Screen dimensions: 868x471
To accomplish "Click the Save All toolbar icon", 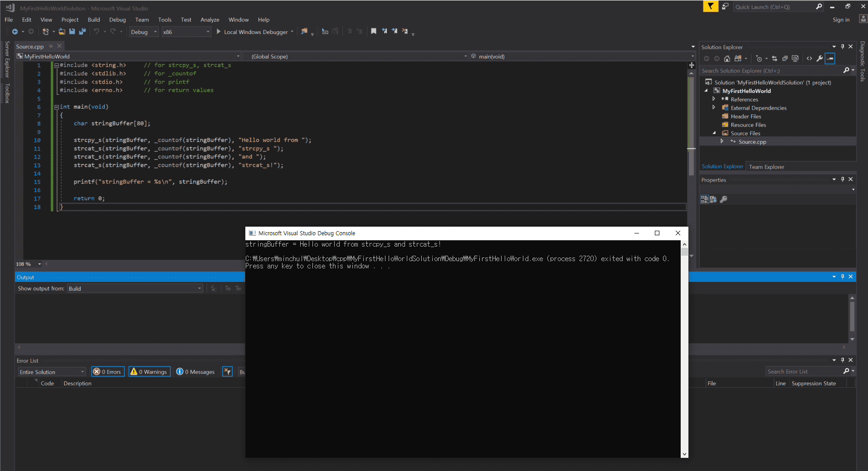I will pos(82,32).
